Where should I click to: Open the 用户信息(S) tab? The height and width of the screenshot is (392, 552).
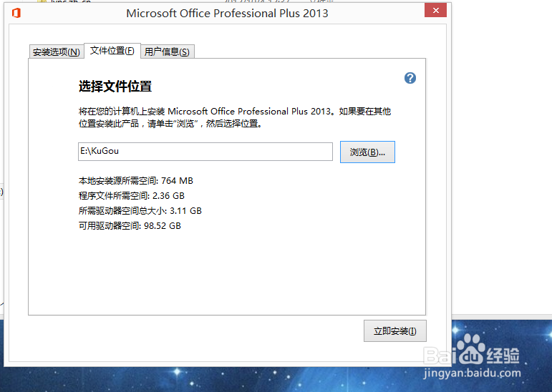click(x=168, y=52)
